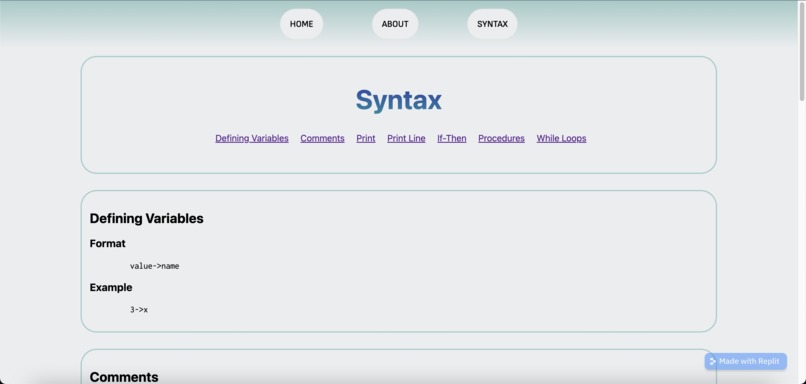The height and width of the screenshot is (384, 806).
Task: Select the SYNTAX nav button
Action: [492, 24]
